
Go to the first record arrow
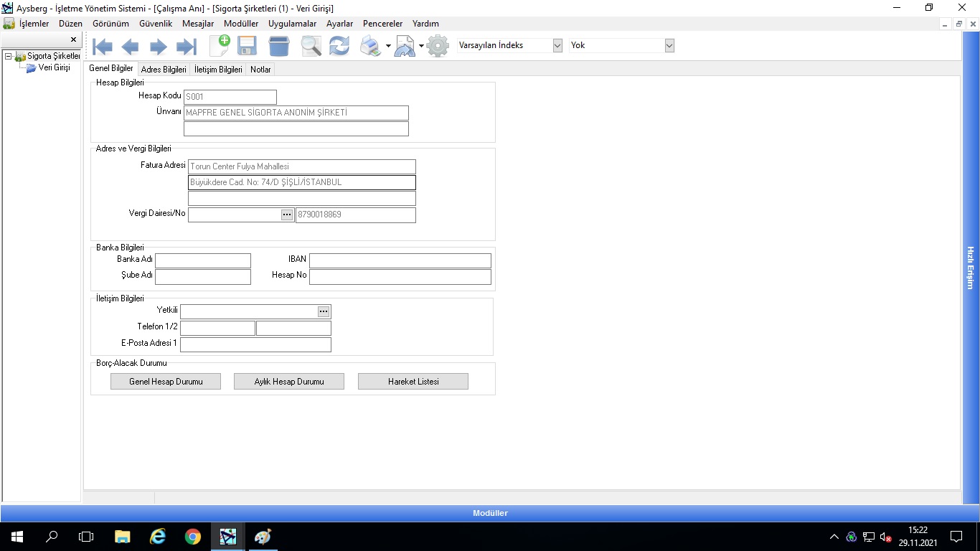(103, 47)
